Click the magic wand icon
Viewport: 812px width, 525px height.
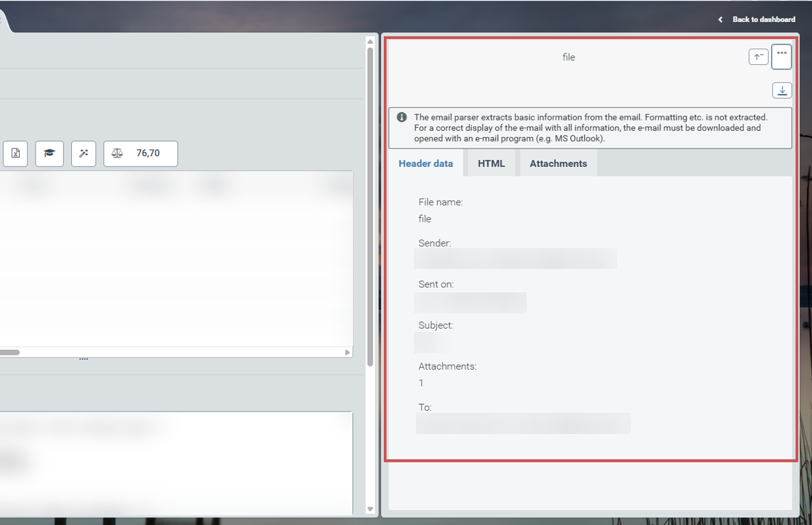83,153
